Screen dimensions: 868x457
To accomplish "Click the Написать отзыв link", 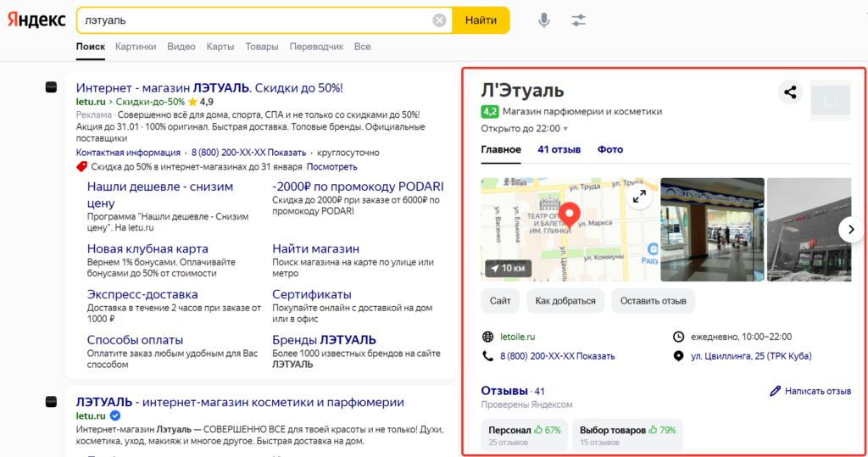I will 818,391.
